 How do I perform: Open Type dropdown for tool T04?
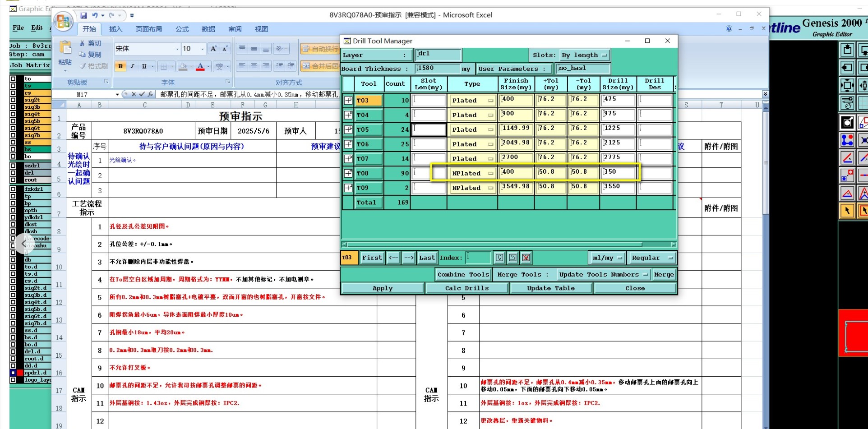click(x=472, y=115)
